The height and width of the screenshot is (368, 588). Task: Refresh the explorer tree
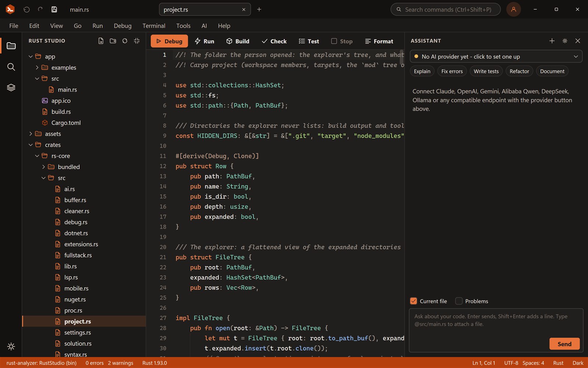click(x=125, y=41)
